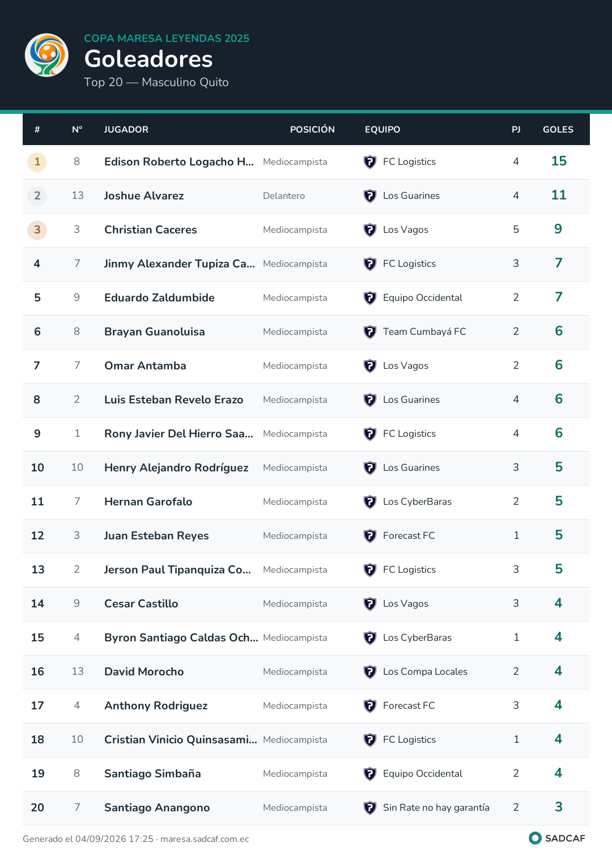Click the Los Guarines shield beside Joshue Alvarez

coord(370,196)
